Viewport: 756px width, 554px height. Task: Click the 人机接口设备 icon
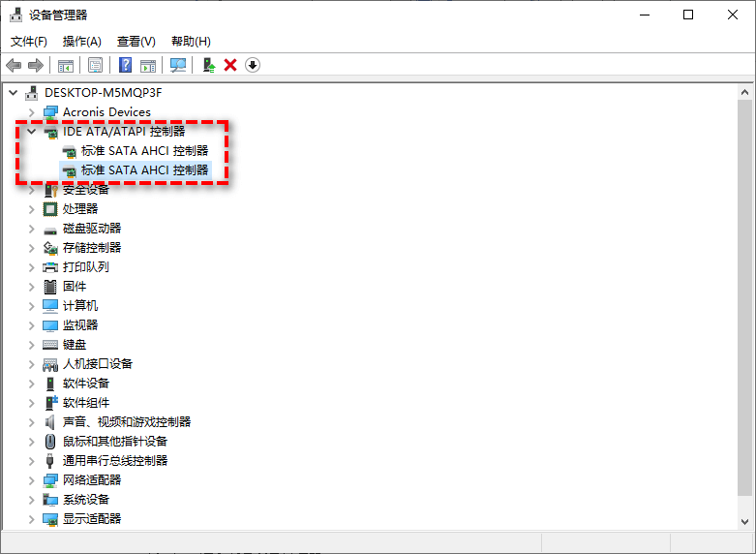coord(50,364)
